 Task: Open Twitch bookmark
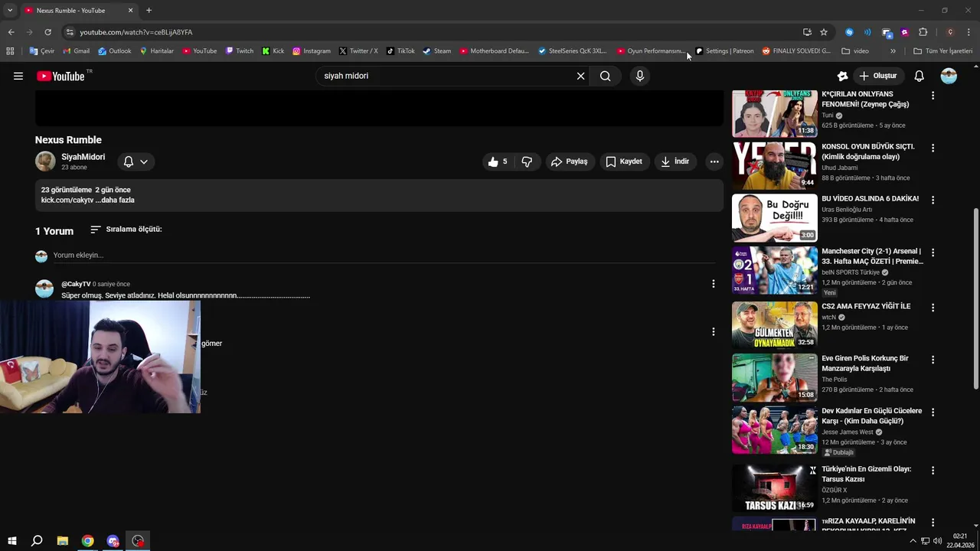pos(239,51)
